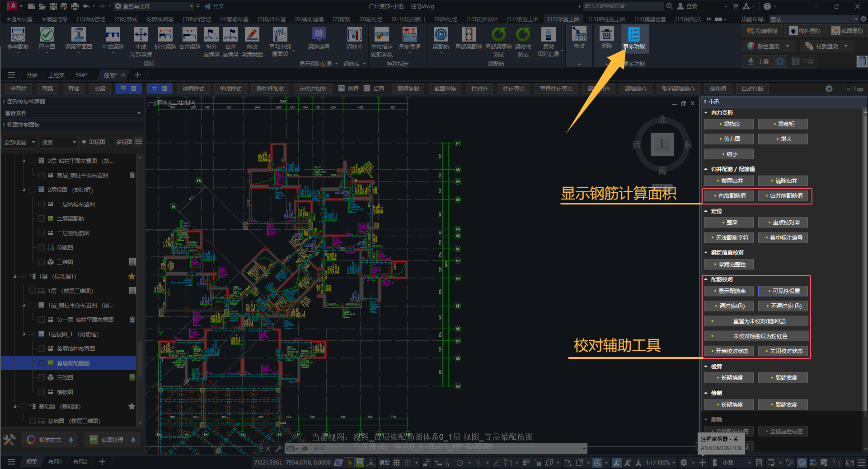Select the 拆分梁跨 split beam span tool
868x469 pixels.
[165, 35]
